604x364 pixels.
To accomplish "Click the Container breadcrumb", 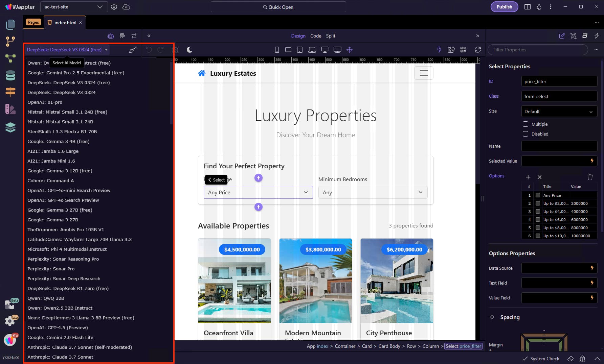I will click(345, 346).
